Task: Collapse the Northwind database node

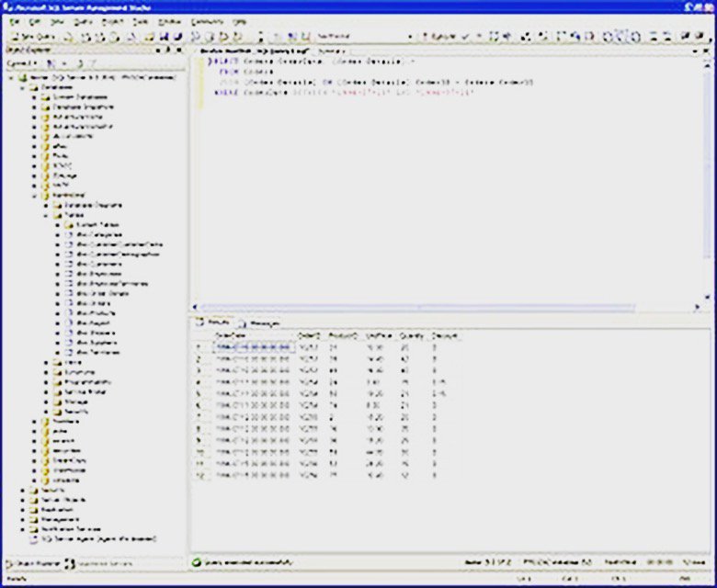Action: (34, 196)
